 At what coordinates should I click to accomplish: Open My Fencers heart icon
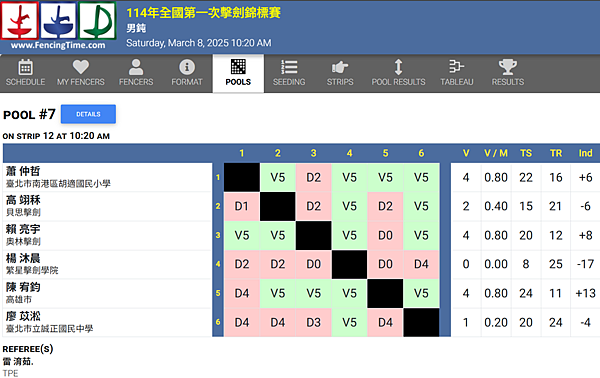[x=80, y=67]
